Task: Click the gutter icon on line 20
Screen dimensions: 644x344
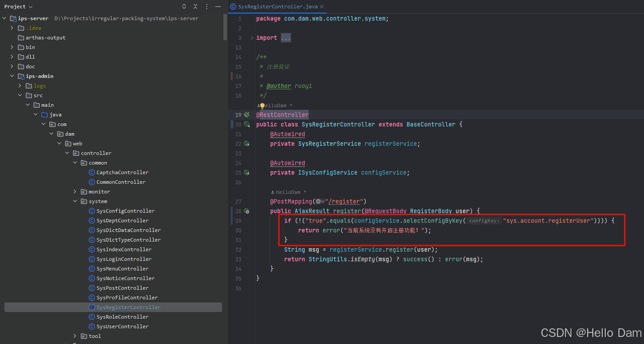Action: [247, 124]
